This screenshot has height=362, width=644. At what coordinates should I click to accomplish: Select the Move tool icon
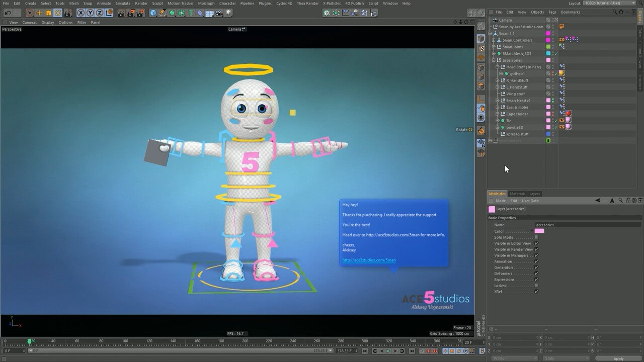(39, 13)
